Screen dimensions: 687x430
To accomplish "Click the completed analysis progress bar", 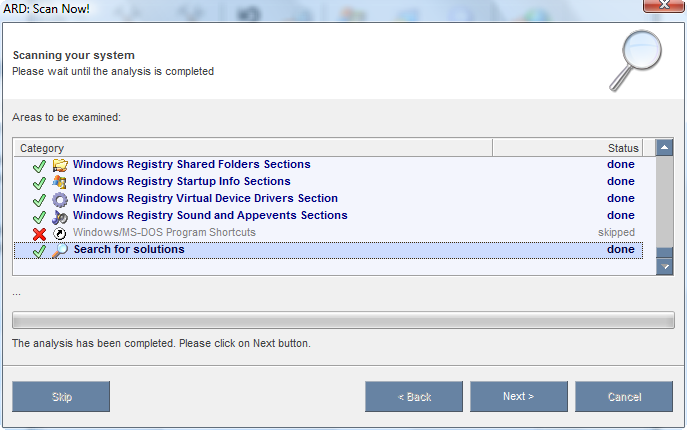I will 343,320.
